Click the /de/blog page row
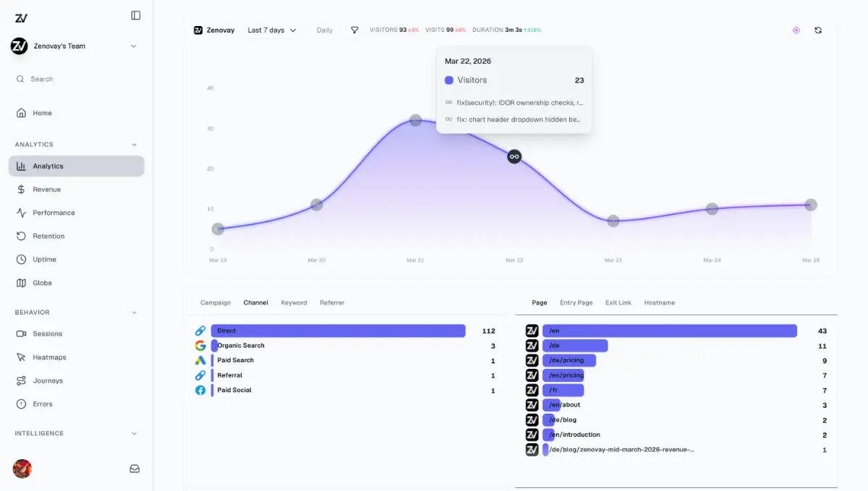This screenshot has width=868, height=491. tap(676, 420)
